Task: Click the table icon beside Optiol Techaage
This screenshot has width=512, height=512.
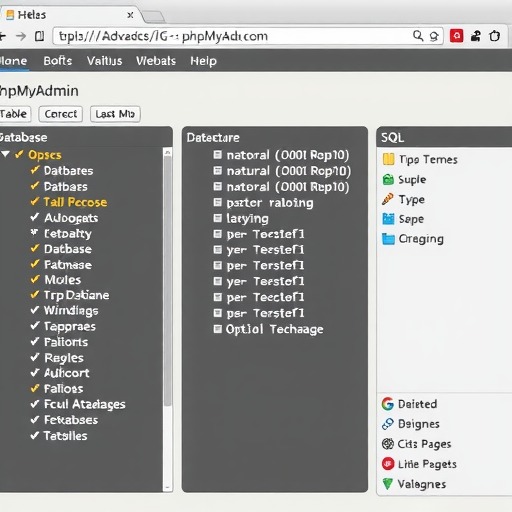Action: pos(217,329)
